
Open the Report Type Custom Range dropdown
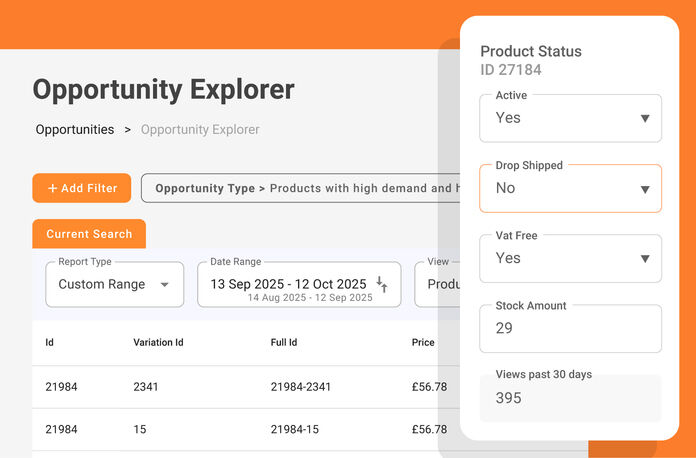tap(114, 284)
